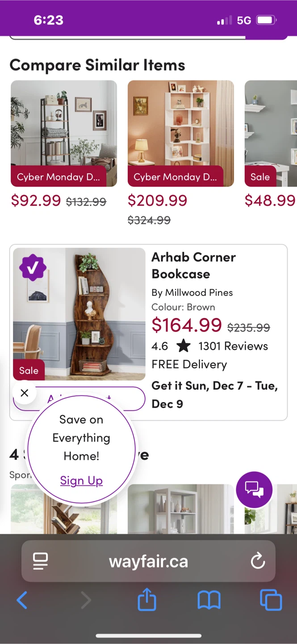
Task: Click the Sign Up link
Action: (81, 480)
